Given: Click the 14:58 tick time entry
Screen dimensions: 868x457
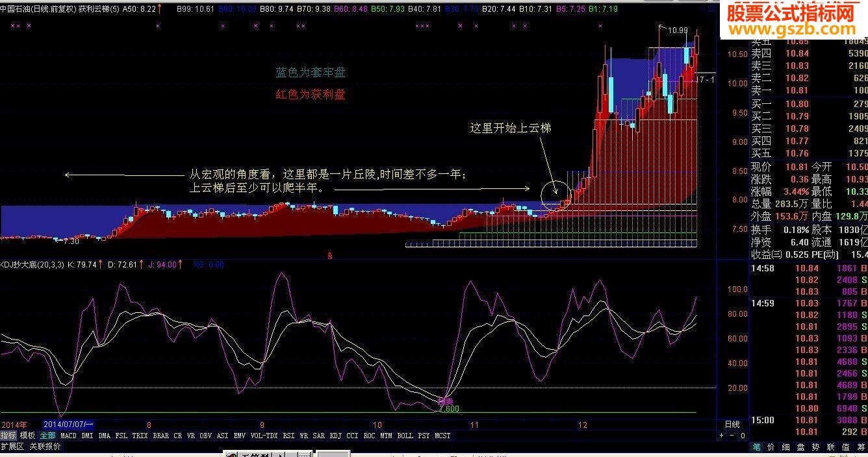Looking at the screenshot, I should (762, 268).
